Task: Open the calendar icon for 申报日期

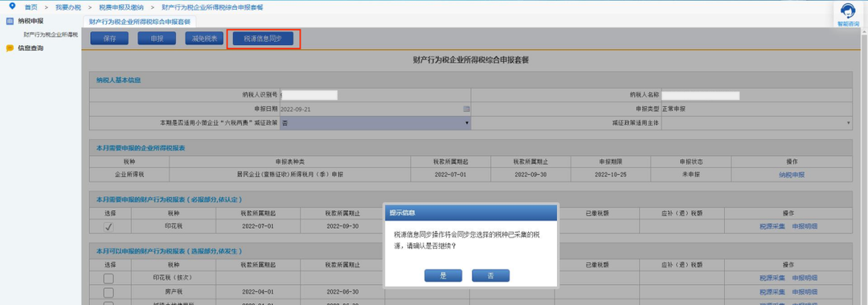Action: (x=466, y=109)
